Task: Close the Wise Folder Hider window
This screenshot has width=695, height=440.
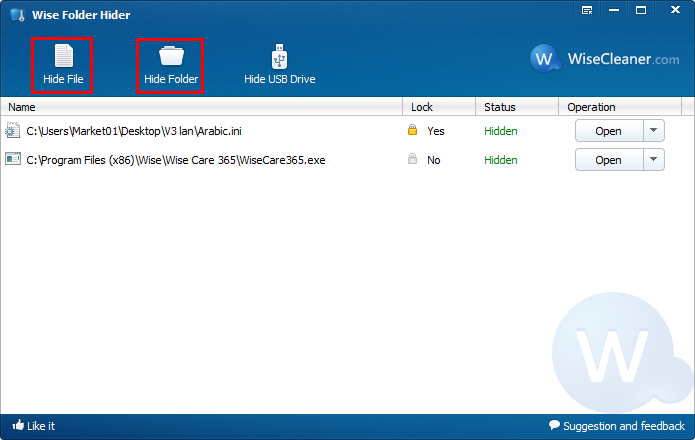Action: [x=675, y=10]
